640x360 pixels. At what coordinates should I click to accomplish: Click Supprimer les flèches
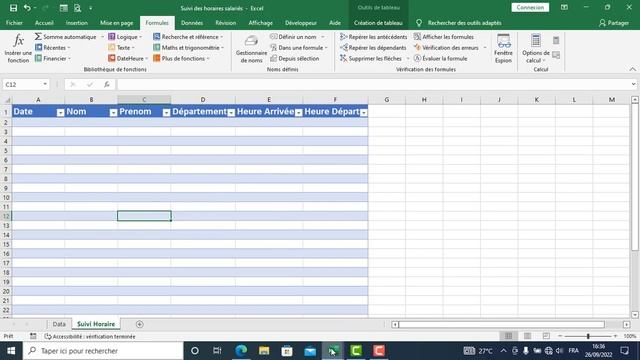pyautogui.click(x=371, y=58)
